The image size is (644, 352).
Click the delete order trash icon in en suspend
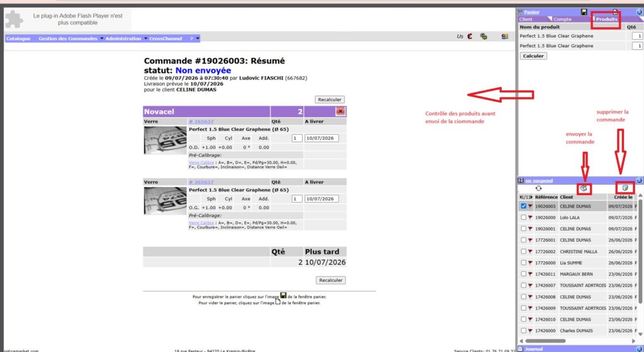coord(625,188)
